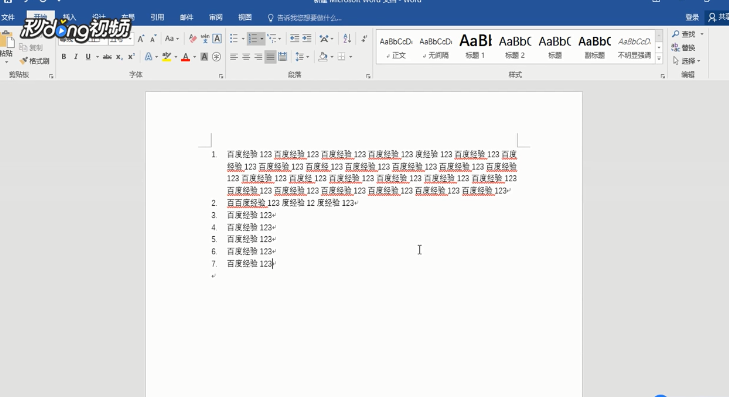The image size is (729, 397).
Task: Toggle subscript formatting
Action: 119,57
